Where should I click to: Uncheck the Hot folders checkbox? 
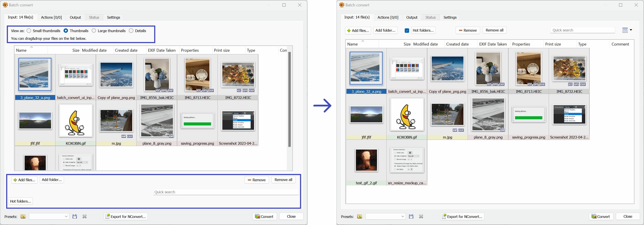pyautogui.click(x=407, y=31)
